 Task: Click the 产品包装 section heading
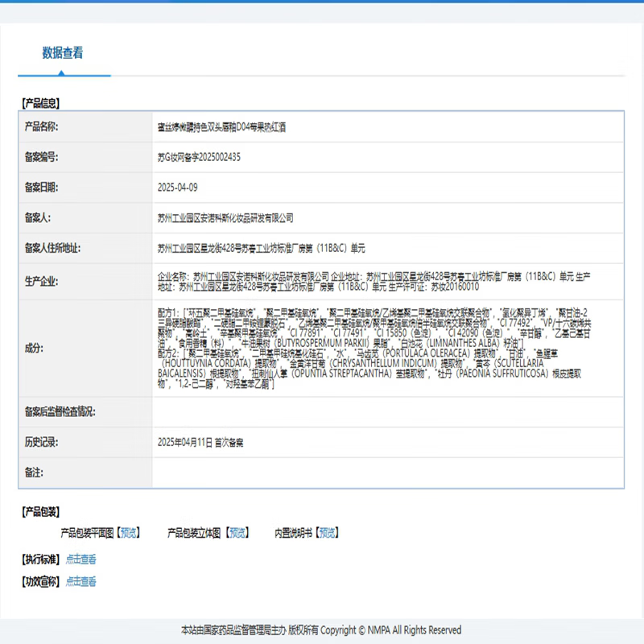coord(40,512)
